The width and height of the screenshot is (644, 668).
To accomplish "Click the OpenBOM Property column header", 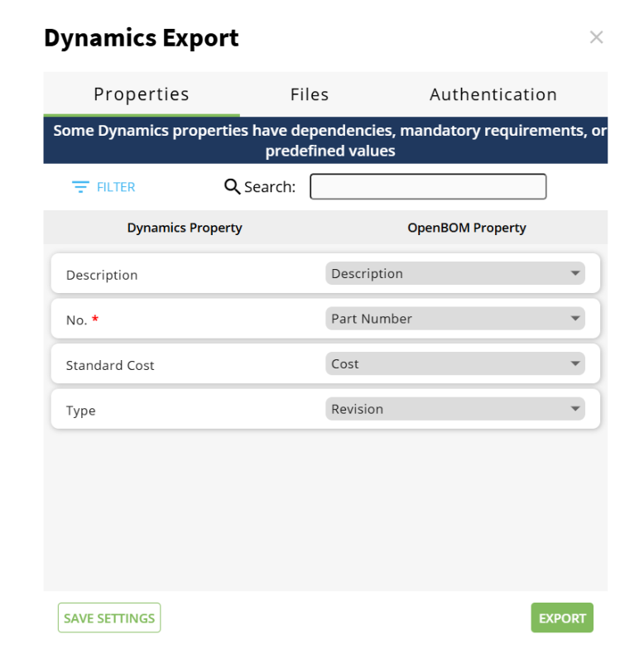I will tap(467, 228).
